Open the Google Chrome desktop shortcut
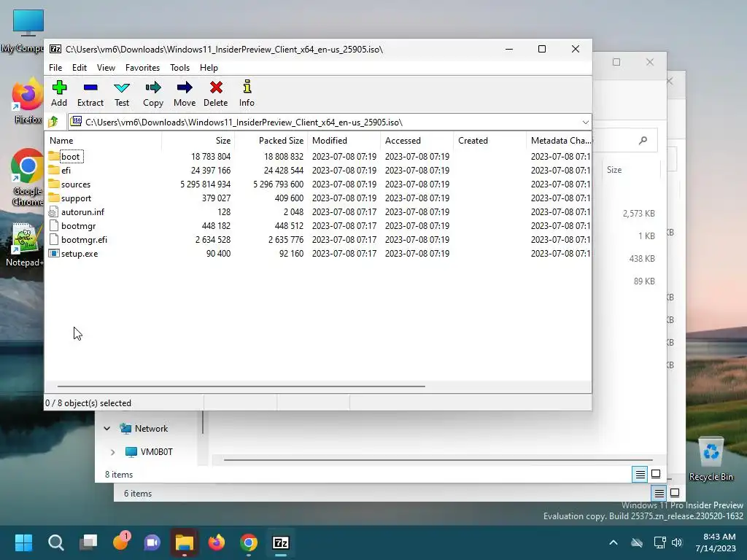 tap(27, 177)
